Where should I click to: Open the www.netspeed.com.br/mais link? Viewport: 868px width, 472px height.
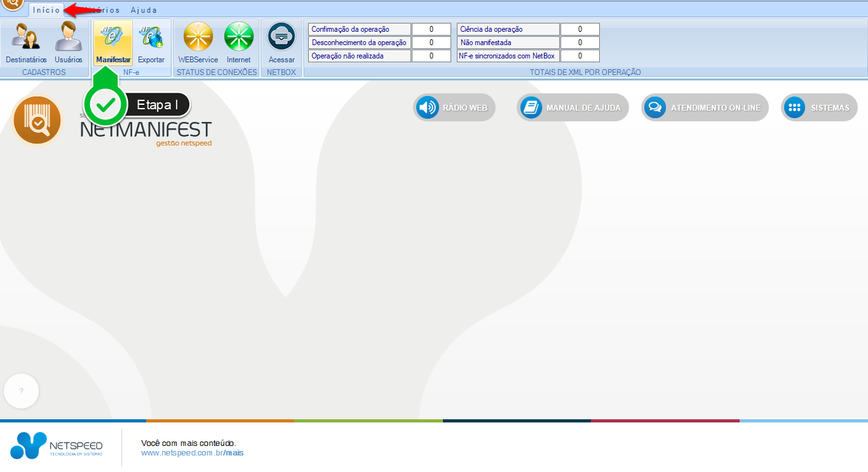193,453
